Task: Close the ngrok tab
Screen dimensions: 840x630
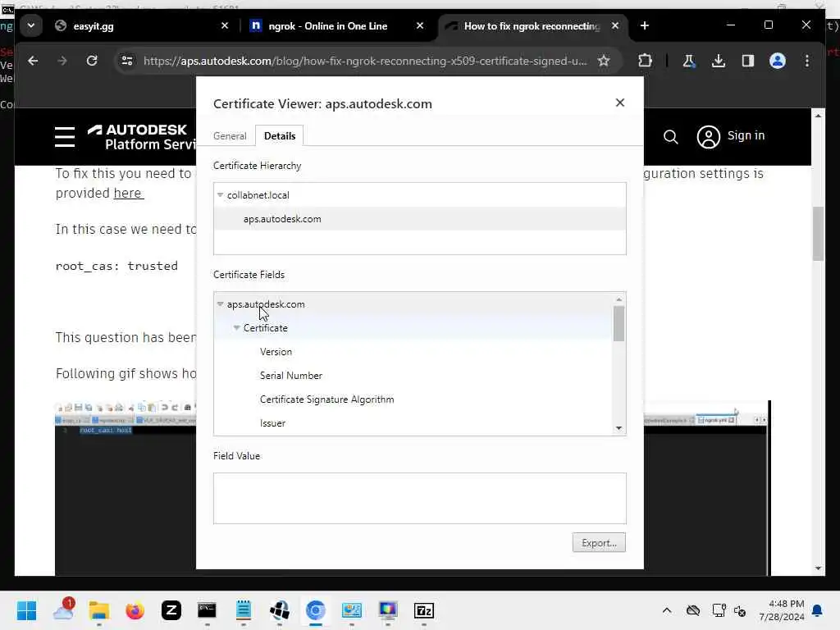Action: click(x=420, y=25)
